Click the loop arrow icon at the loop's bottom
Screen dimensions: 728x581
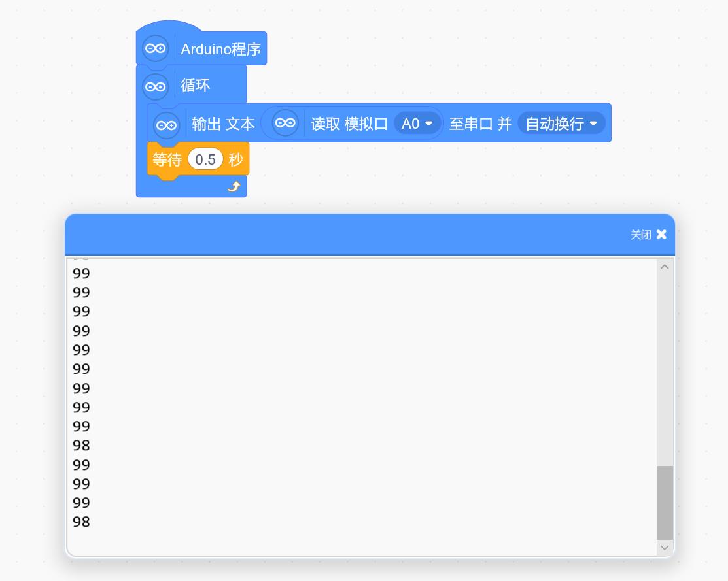point(234,186)
